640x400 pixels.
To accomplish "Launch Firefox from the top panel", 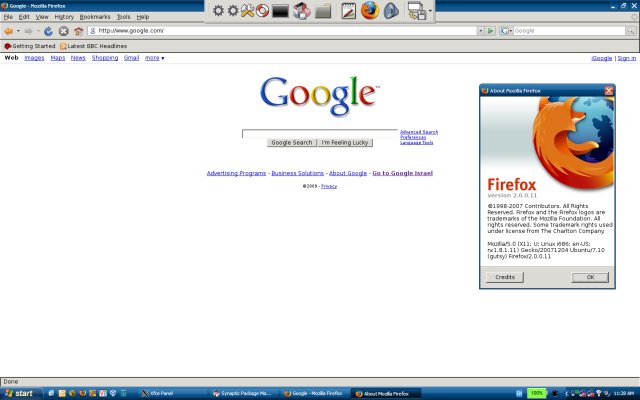I will click(370, 10).
